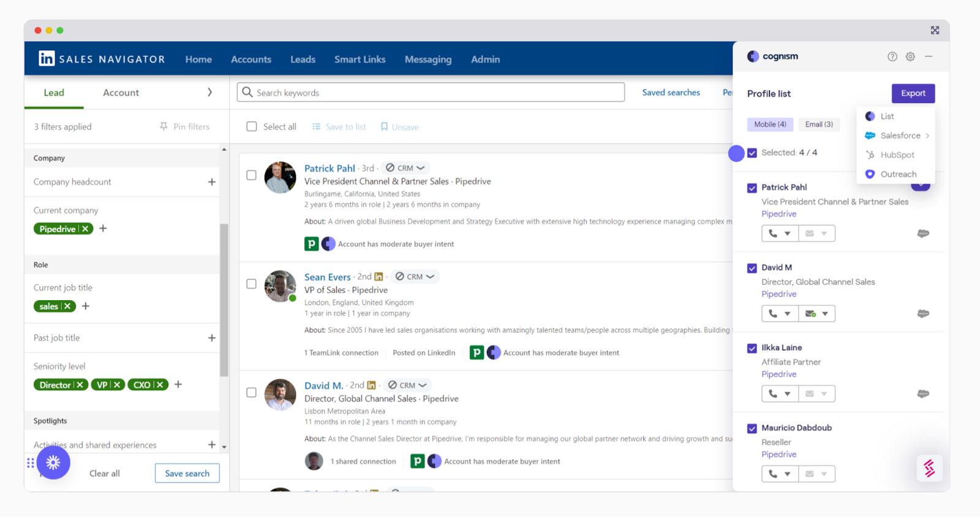Uncheck Mauricio Dabdoub in Cognism profile list
The width and height of the screenshot is (980, 517).
752,429
